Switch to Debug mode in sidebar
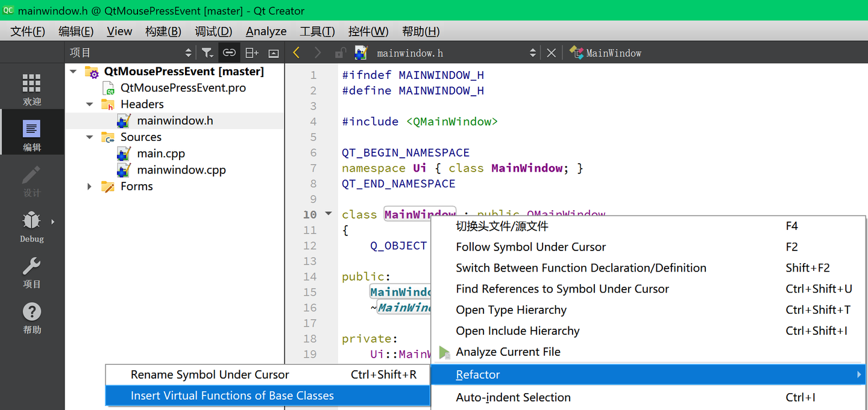The height and width of the screenshot is (410, 868). click(x=31, y=227)
